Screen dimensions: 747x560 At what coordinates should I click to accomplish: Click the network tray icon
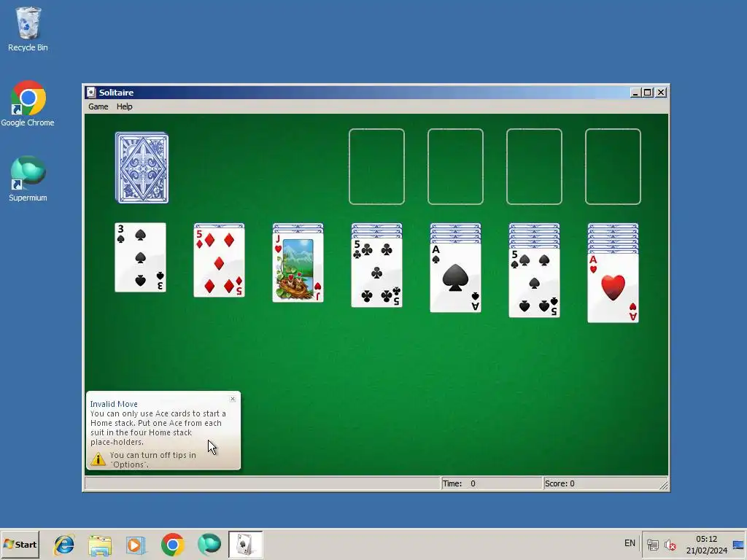[x=653, y=545]
